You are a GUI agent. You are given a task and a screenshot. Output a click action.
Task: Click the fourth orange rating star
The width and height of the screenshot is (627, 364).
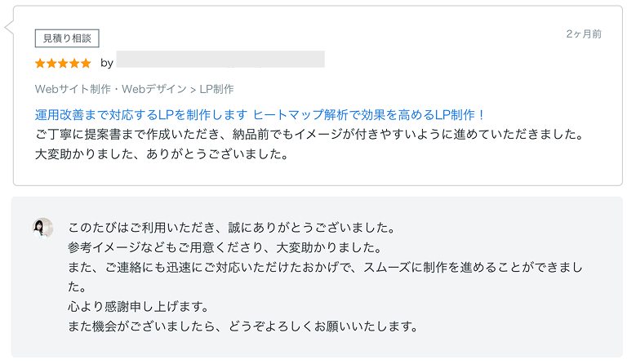[x=74, y=63]
